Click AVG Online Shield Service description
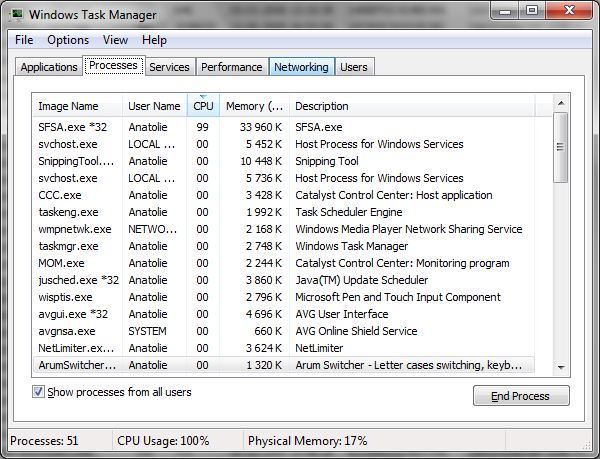The width and height of the screenshot is (600, 459). (356, 331)
